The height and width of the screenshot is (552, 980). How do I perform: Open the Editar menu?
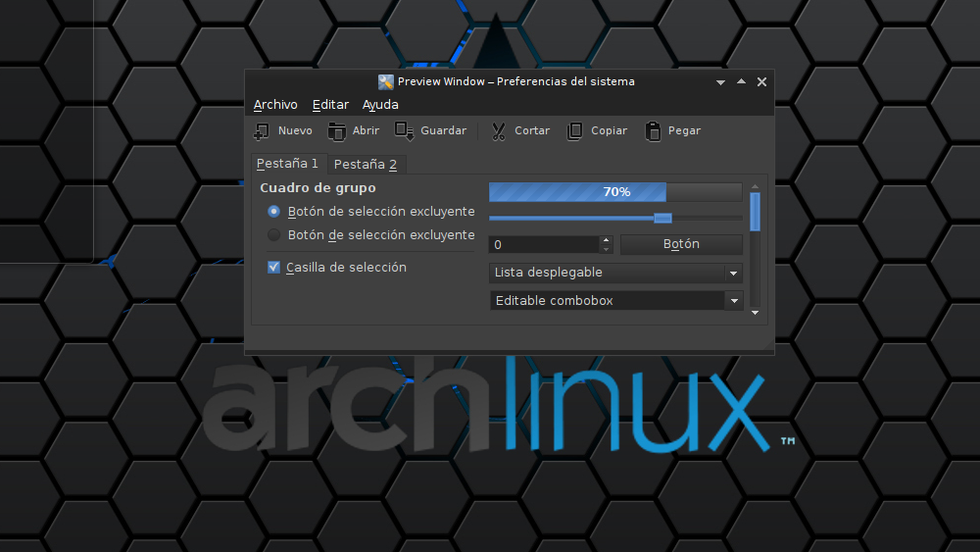click(x=330, y=104)
